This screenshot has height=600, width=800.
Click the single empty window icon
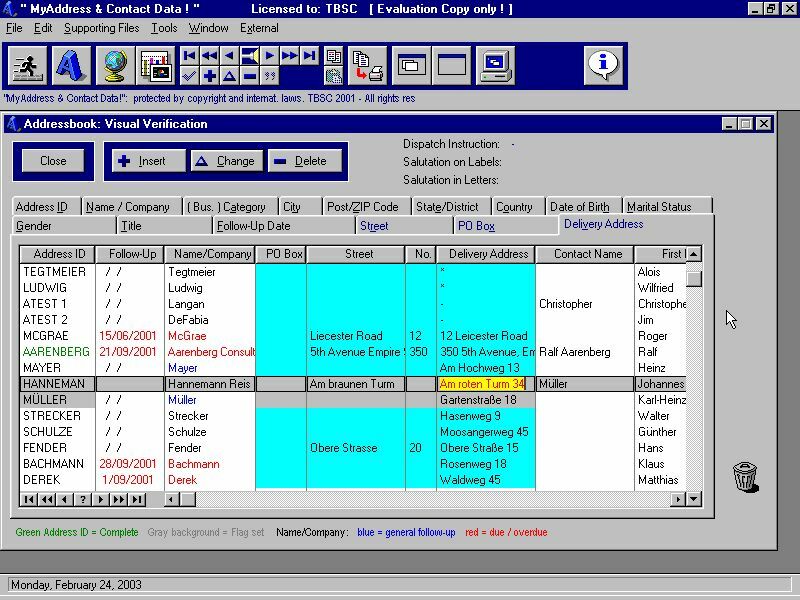coord(452,65)
